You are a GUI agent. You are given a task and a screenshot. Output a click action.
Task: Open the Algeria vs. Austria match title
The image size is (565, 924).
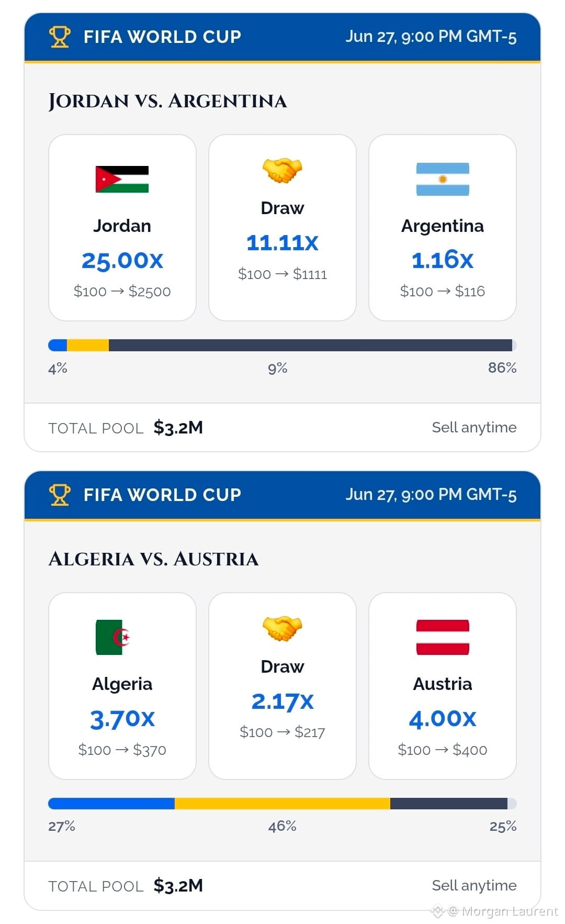click(153, 559)
